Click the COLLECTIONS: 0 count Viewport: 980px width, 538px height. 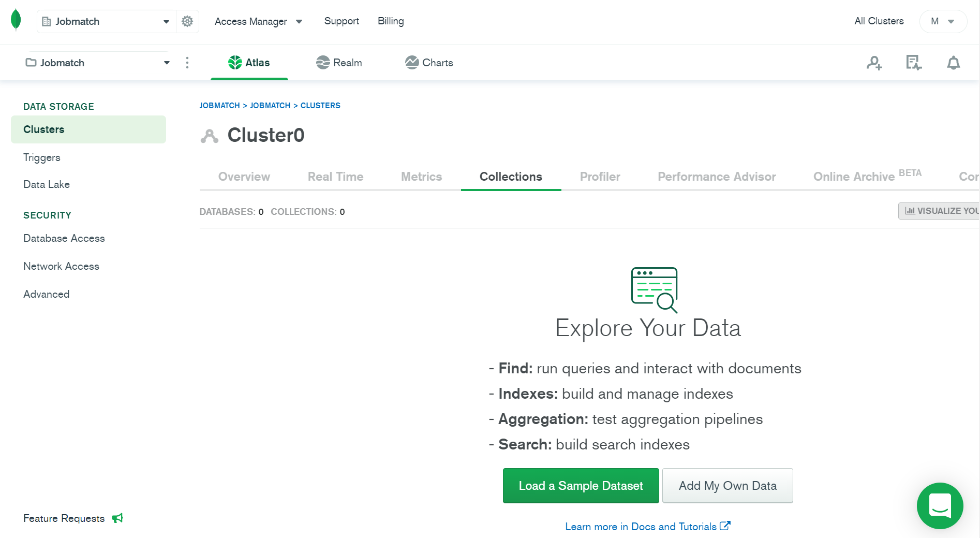click(308, 212)
